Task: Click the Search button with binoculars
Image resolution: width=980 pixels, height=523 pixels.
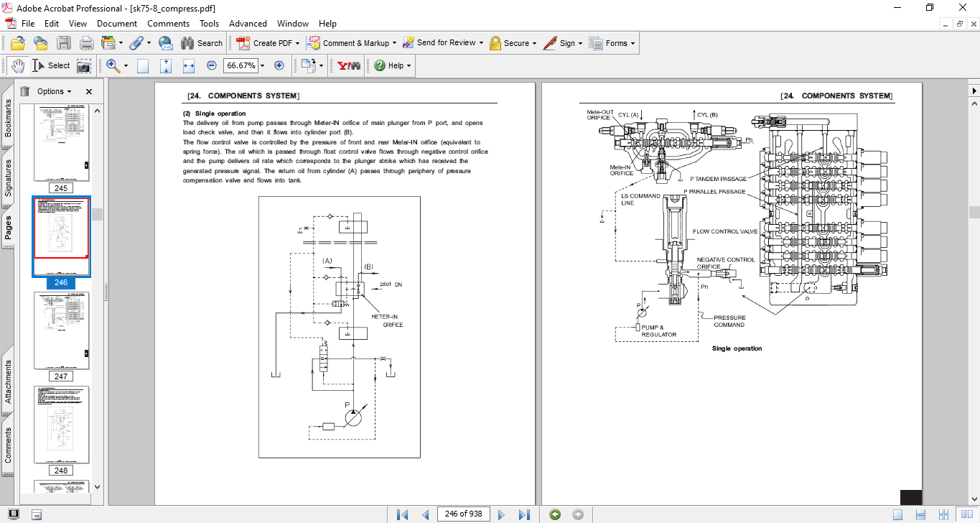Action: pyautogui.click(x=202, y=43)
